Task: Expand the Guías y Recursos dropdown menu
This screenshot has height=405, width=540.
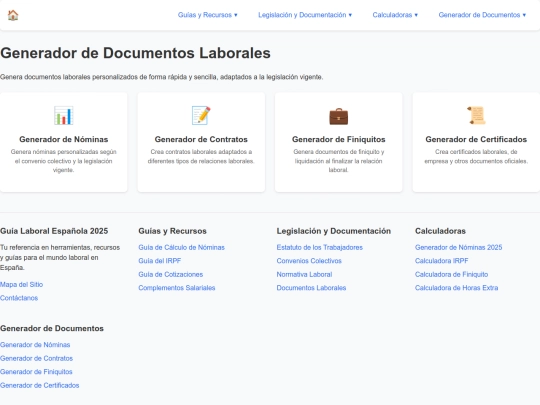Action: (x=208, y=15)
